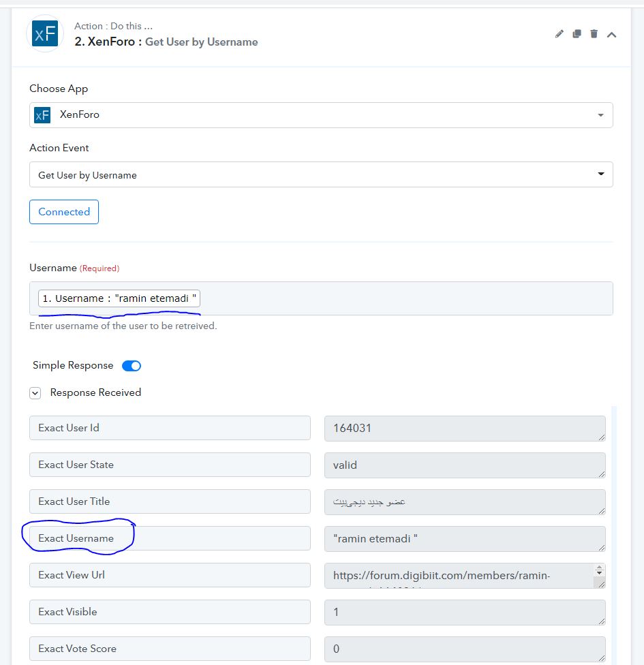
Task: Open the Choose App XenForo dropdown
Action: (321, 115)
